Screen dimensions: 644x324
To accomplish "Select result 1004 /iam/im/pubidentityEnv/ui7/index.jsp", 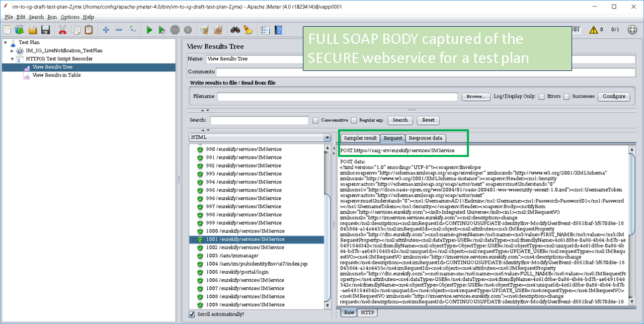I will point(257,264).
